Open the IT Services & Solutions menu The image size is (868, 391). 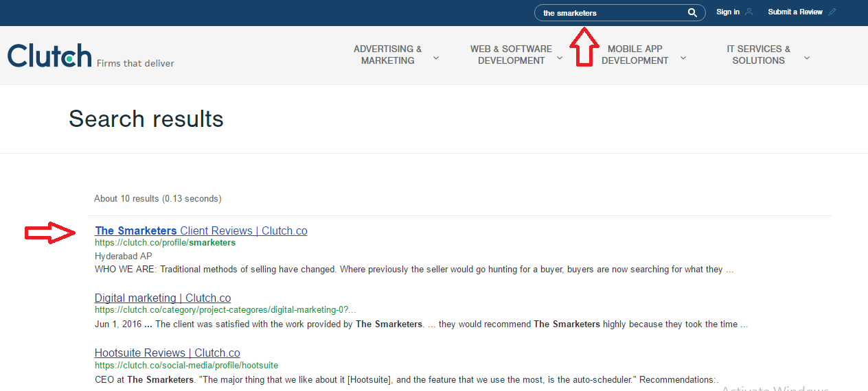[x=759, y=55]
